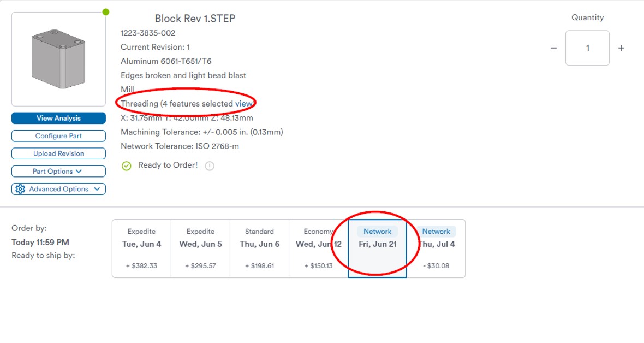The width and height of the screenshot is (644, 343).
Task: Click the green status dot on the part preview
Action: click(x=106, y=11)
